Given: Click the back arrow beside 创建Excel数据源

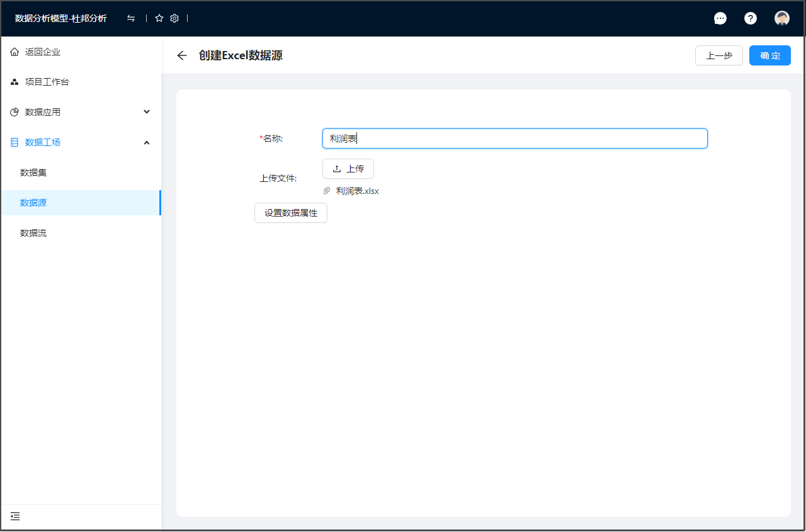Looking at the screenshot, I should coord(181,55).
